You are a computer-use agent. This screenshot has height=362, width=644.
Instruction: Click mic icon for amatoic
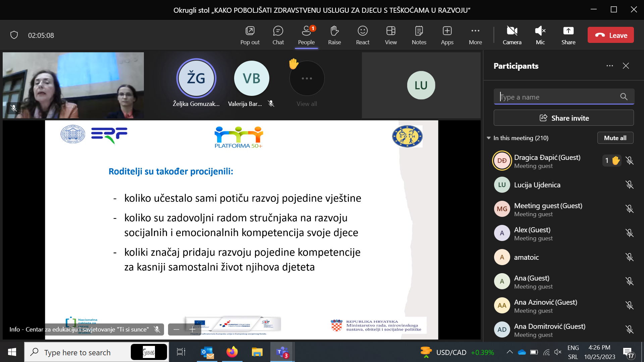630,257
